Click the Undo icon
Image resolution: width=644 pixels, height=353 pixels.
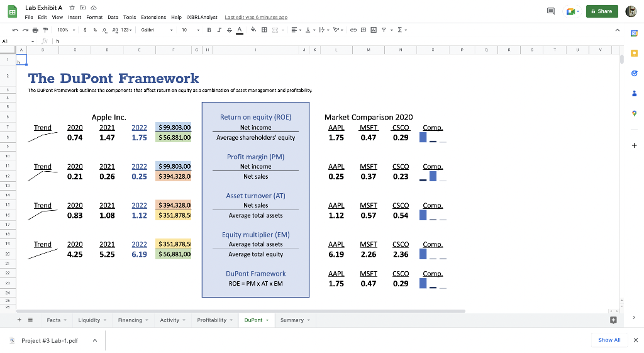pos(15,30)
